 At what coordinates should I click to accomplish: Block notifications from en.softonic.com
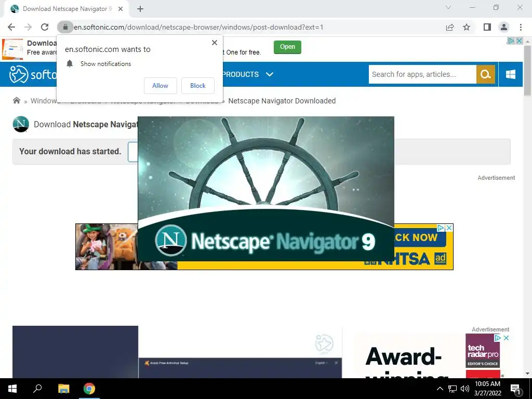pyautogui.click(x=198, y=86)
